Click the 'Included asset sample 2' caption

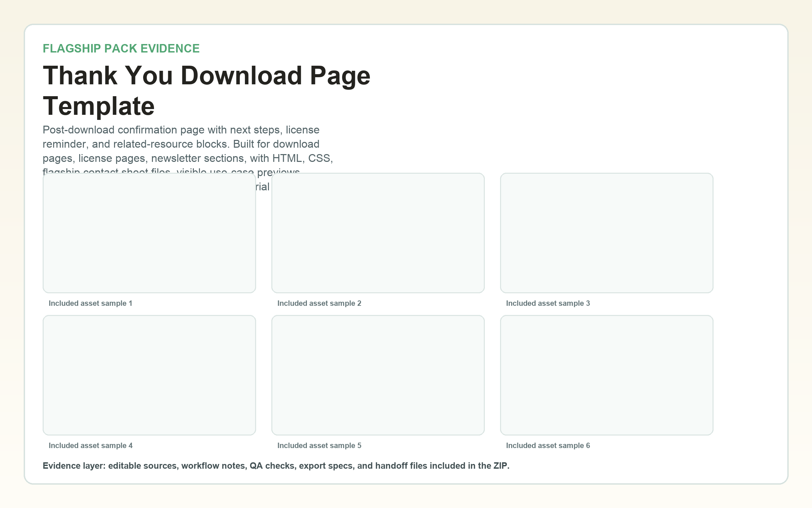click(x=319, y=303)
